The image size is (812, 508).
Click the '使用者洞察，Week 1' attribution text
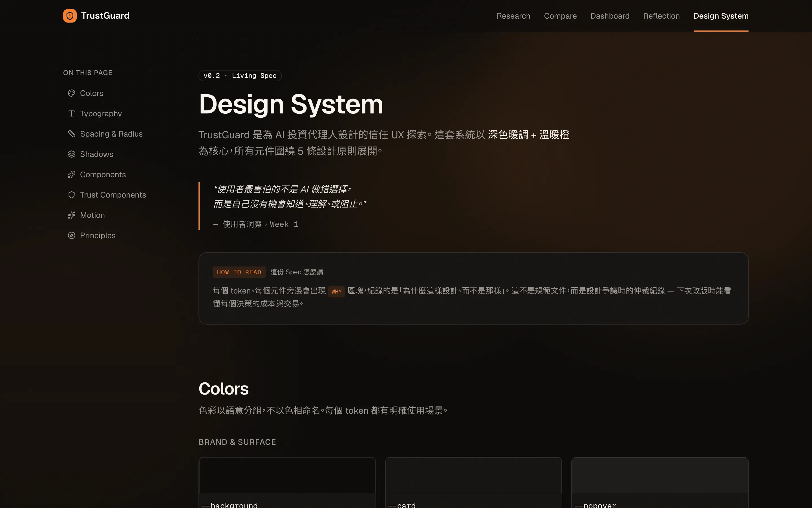260,224
